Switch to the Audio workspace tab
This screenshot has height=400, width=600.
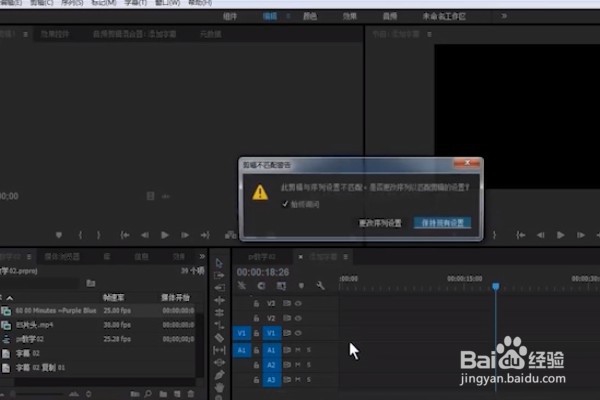(x=390, y=16)
